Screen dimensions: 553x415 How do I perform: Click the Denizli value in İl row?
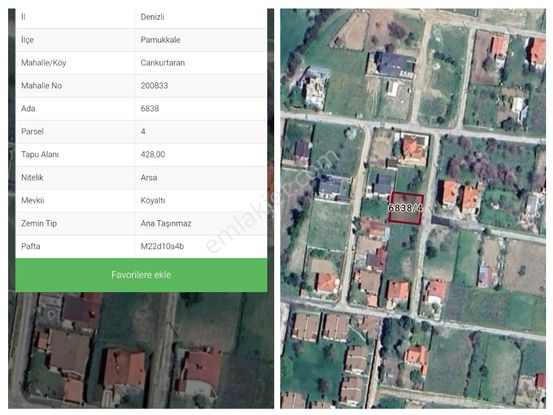152,17
